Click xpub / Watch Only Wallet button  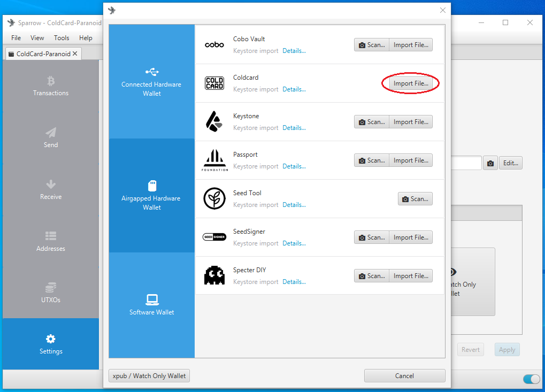point(149,375)
